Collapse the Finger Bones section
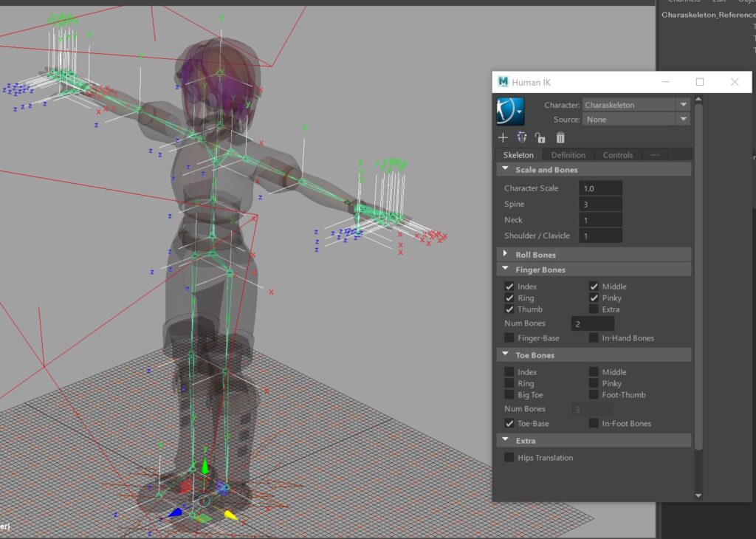This screenshot has width=756, height=539. point(594,269)
